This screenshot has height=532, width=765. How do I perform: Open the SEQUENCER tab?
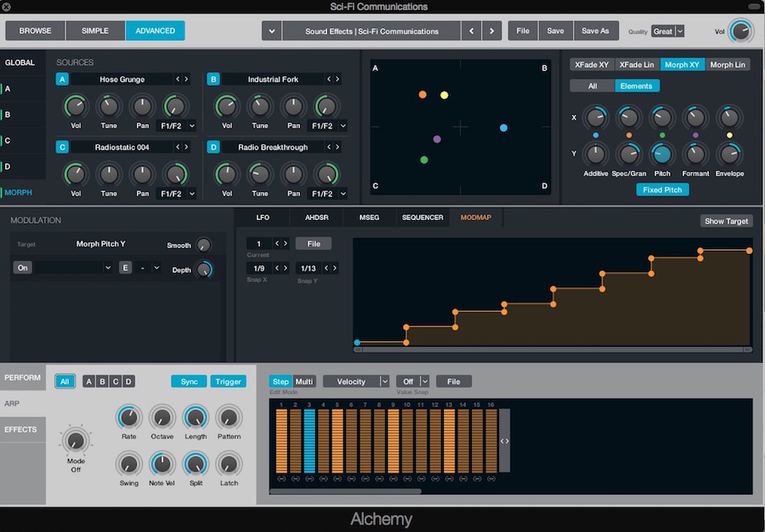point(422,217)
